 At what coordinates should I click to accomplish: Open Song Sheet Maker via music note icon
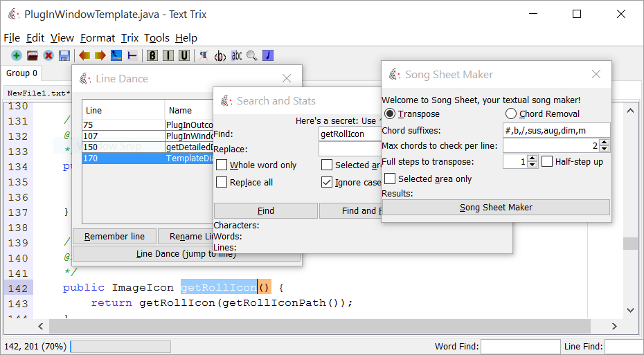point(268,55)
